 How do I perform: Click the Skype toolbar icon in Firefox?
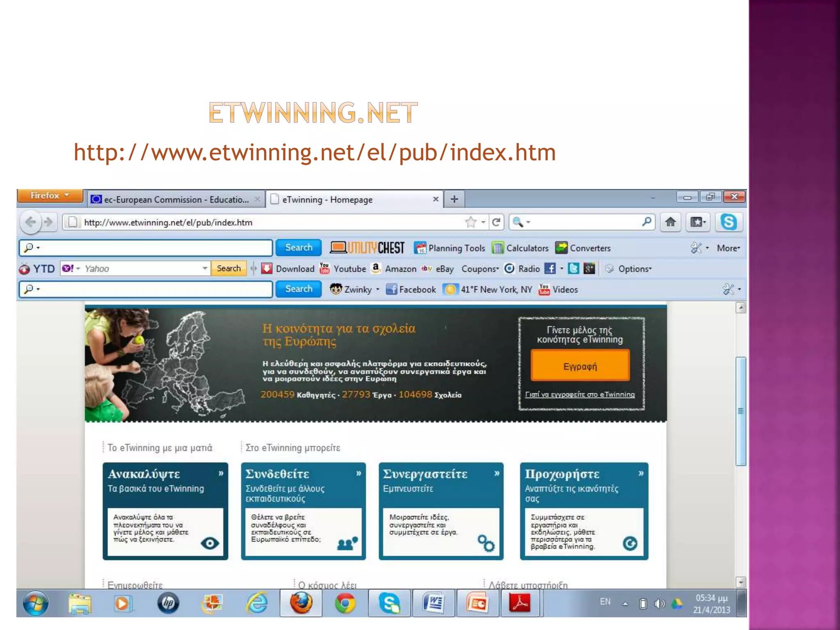click(x=729, y=222)
